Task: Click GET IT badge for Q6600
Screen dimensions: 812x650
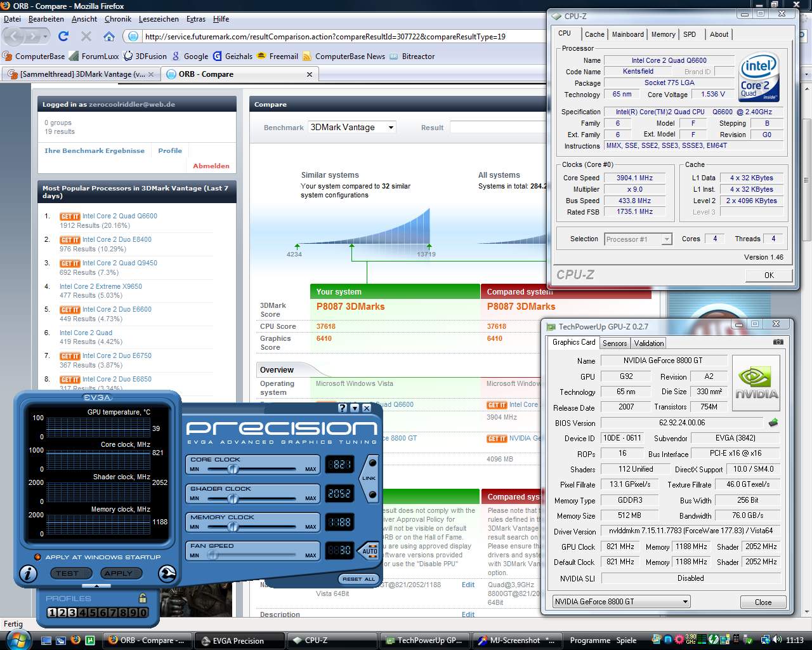Action: (70, 216)
